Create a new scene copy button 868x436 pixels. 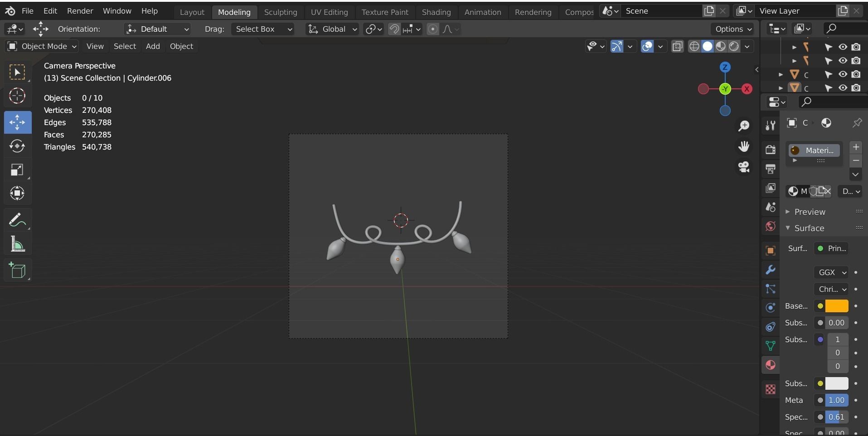(x=709, y=11)
